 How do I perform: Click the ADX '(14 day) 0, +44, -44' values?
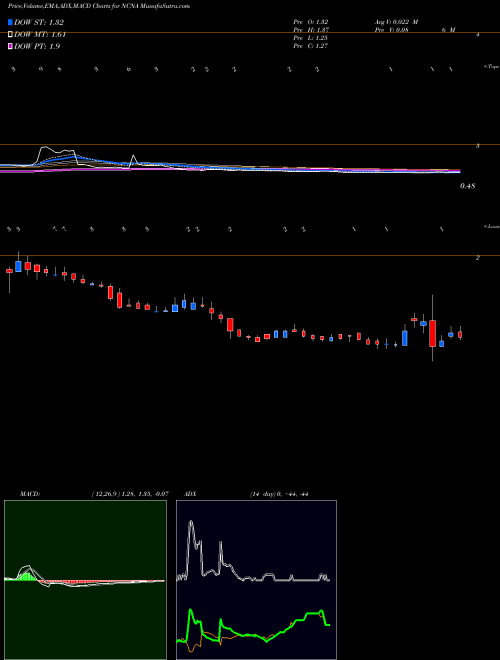[x=279, y=494]
